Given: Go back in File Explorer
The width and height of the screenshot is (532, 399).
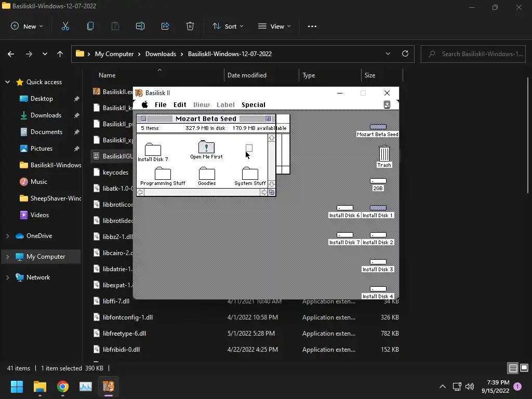Looking at the screenshot, I should click(11, 54).
